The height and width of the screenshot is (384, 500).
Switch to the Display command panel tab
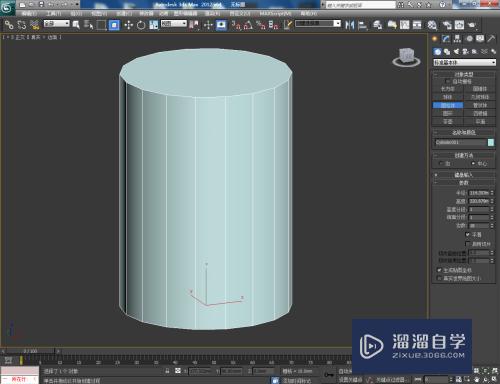click(480, 39)
